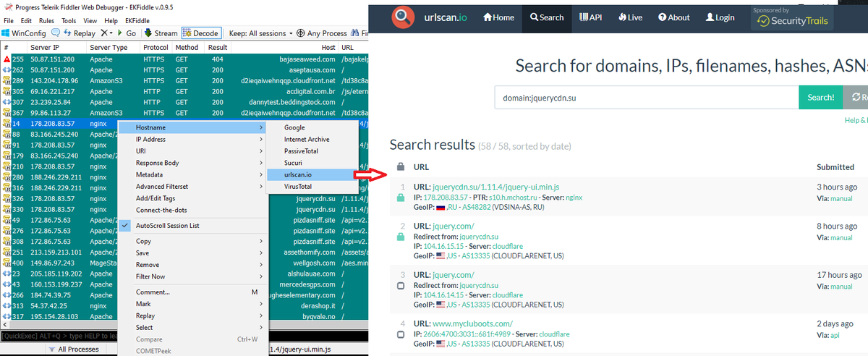
Task: Select urlscan.io lookup option
Action: pyautogui.click(x=312, y=174)
